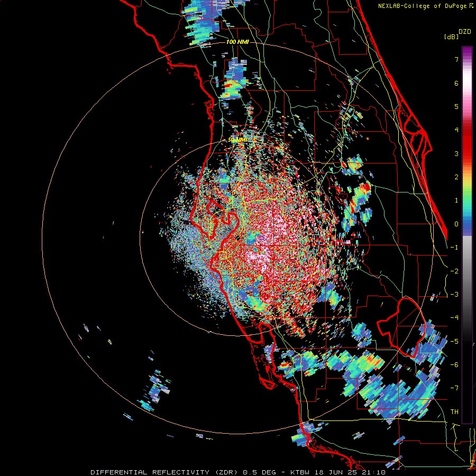Click the -4 value on color scale
The height and width of the screenshot is (476, 476).
pyautogui.click(x=454, y=318)
